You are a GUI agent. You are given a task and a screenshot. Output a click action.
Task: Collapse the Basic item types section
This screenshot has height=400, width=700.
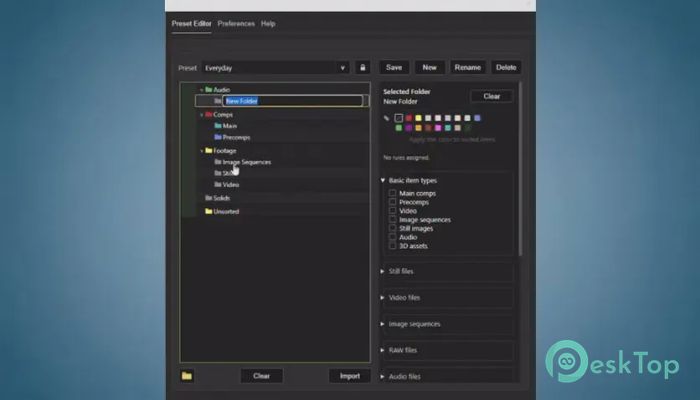click(383, 180)
